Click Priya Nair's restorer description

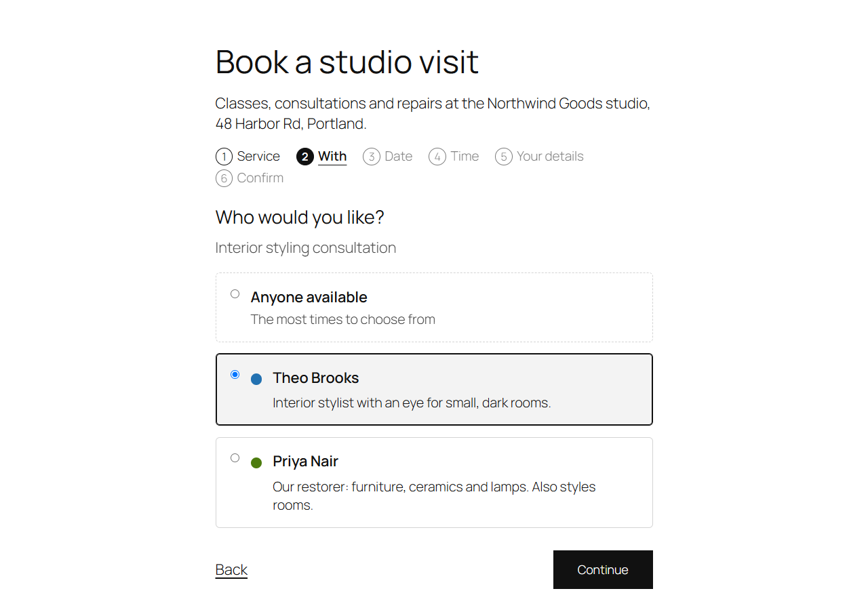click(434, 496)
